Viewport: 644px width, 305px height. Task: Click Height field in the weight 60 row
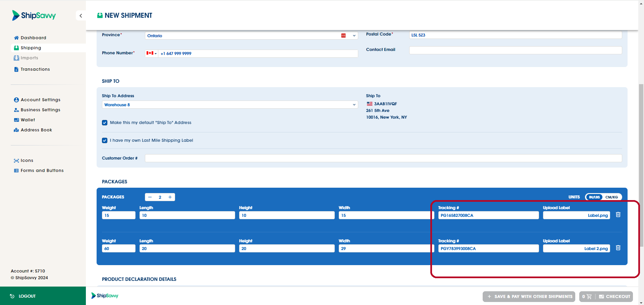point(287,248)
